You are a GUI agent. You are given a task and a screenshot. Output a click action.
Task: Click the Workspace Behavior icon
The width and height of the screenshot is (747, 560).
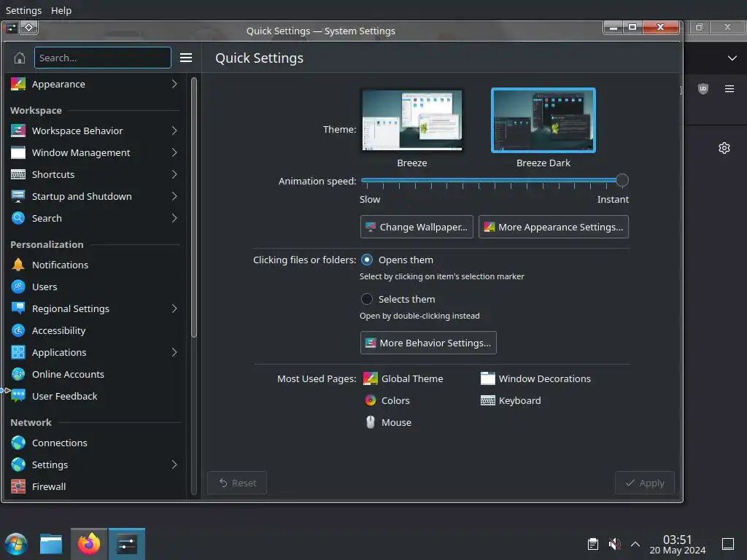pyautogui.click(x=18, y=131)
